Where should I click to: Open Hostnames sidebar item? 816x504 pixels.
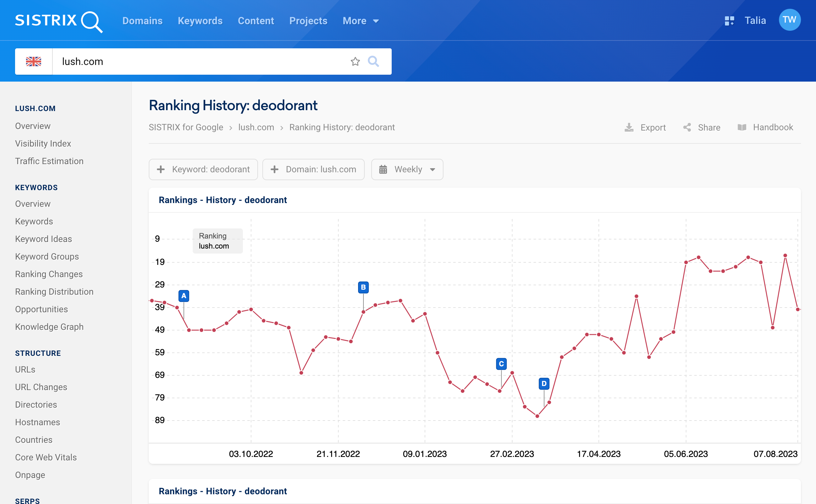pos(37,422)
